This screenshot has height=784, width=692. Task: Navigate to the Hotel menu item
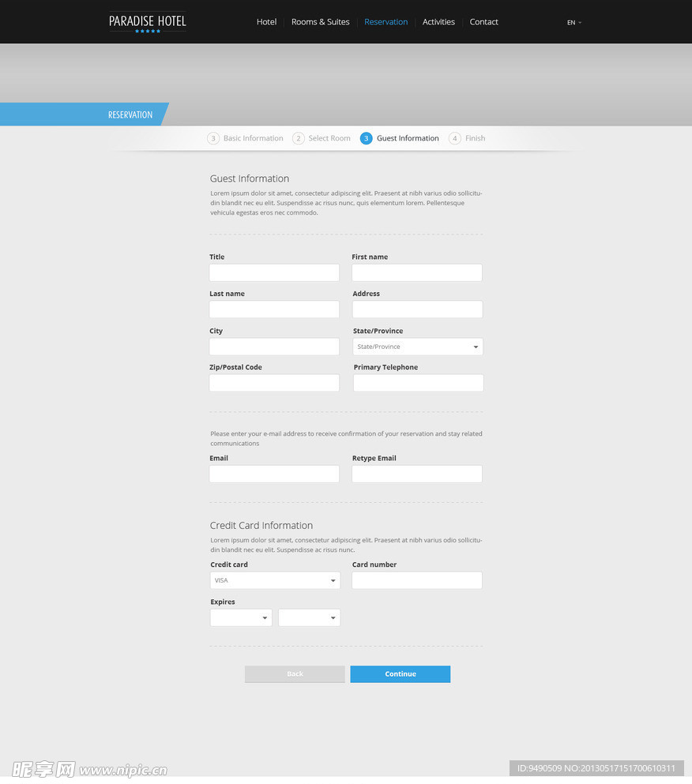tap(266, 22)
